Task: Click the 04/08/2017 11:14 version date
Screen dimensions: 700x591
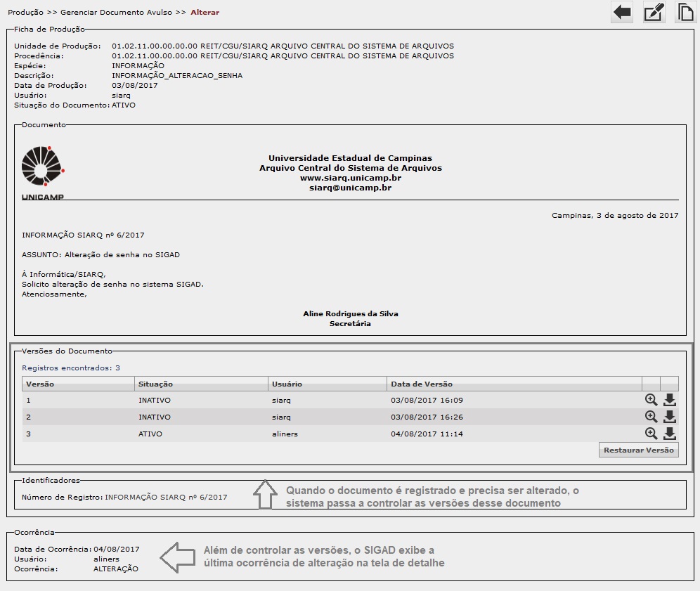Action: point(427,434)
